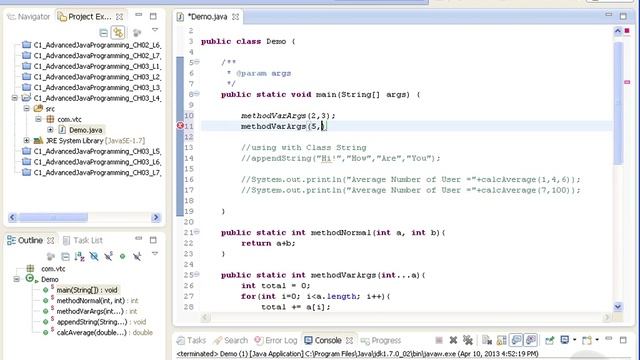The height and width of the screenshot is (360, 640).
Task: Click editor vertical scrollbar down arrow
Action: (618, 307)
